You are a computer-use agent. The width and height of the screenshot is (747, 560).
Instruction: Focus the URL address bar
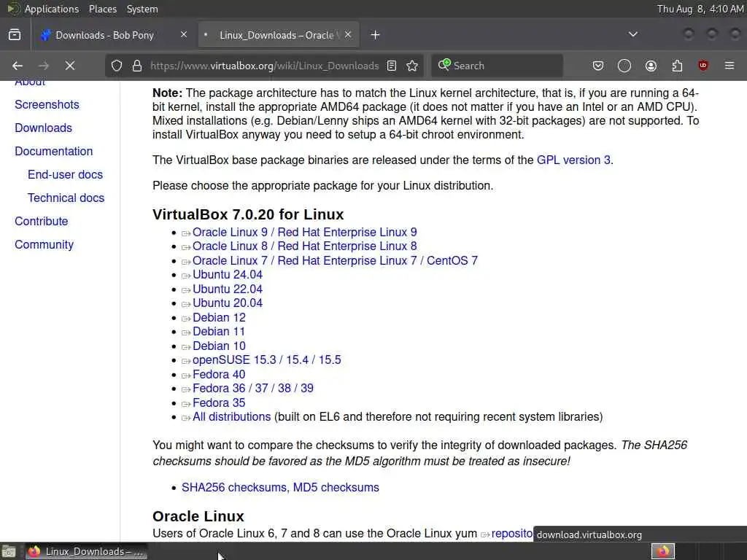point(264,66)
